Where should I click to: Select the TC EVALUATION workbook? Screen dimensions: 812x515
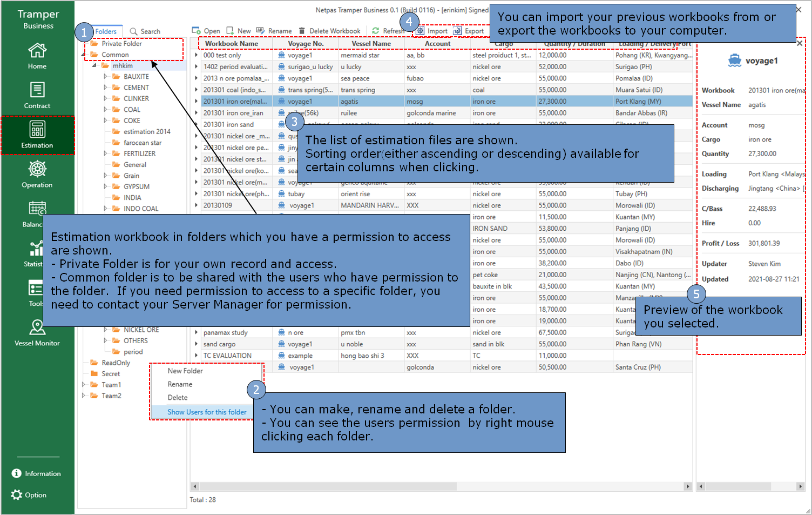pos(227,356)
